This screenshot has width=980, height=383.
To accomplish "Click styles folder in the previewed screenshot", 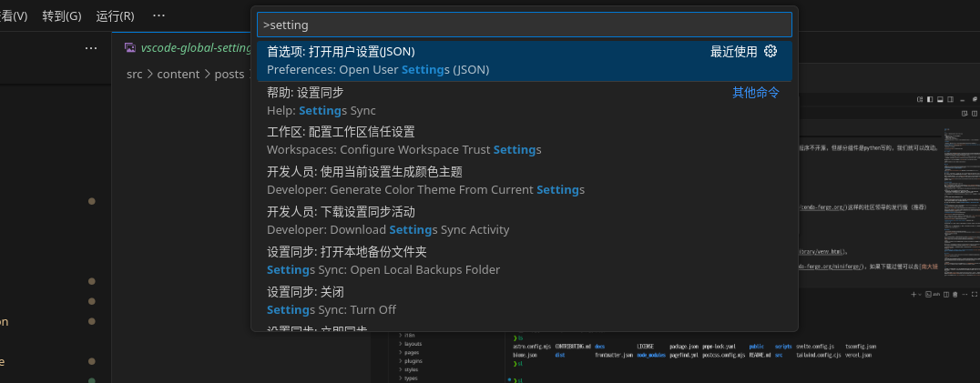I will click(x=412, y=369).
